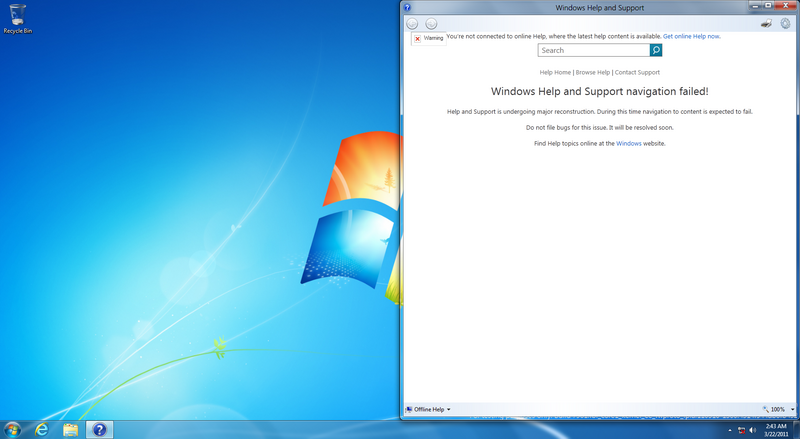
Task: Click the Windows Help and Support window title
Action: [x=599, y=8]
